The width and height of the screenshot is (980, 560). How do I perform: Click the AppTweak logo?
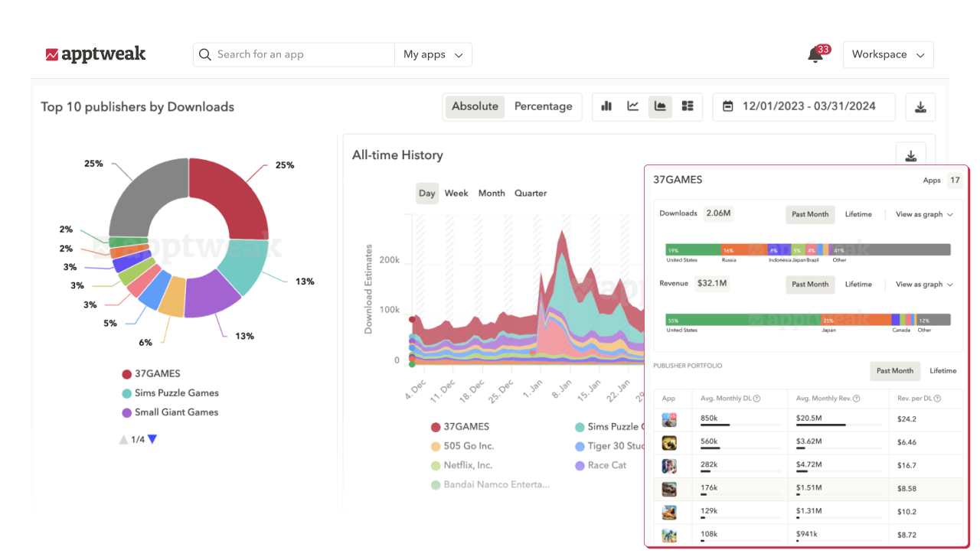coord(96,54)
